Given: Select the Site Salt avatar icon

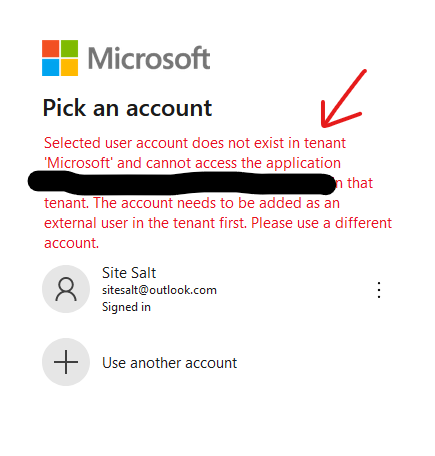Looking at the screenshot, I should (x=66, y=289).
